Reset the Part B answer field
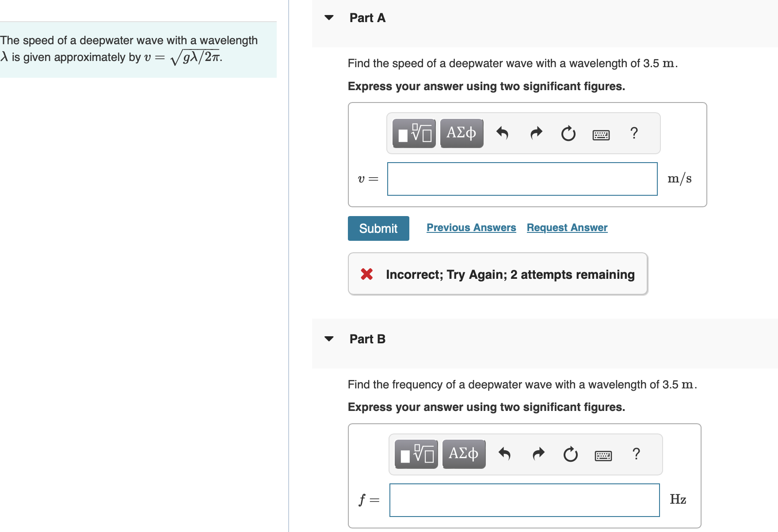Viewport: 778px width, 532px height. click(x=571, y=454)
